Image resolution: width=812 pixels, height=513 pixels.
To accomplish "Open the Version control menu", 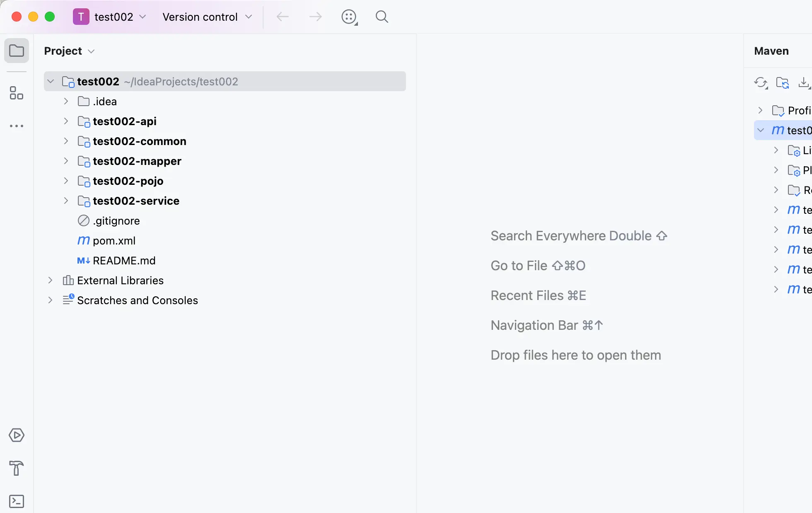I will (x=207, y=17).
